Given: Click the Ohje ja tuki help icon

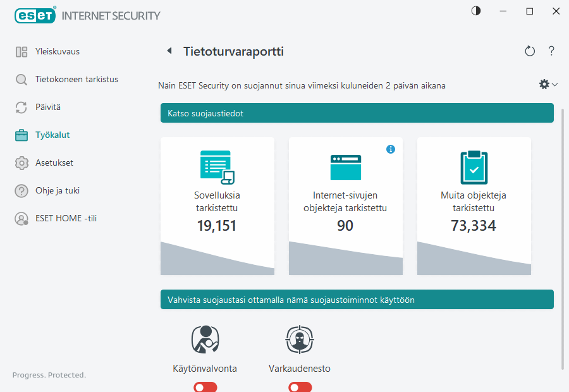Looking at the screenshot, I should click(x=21, y=190).
